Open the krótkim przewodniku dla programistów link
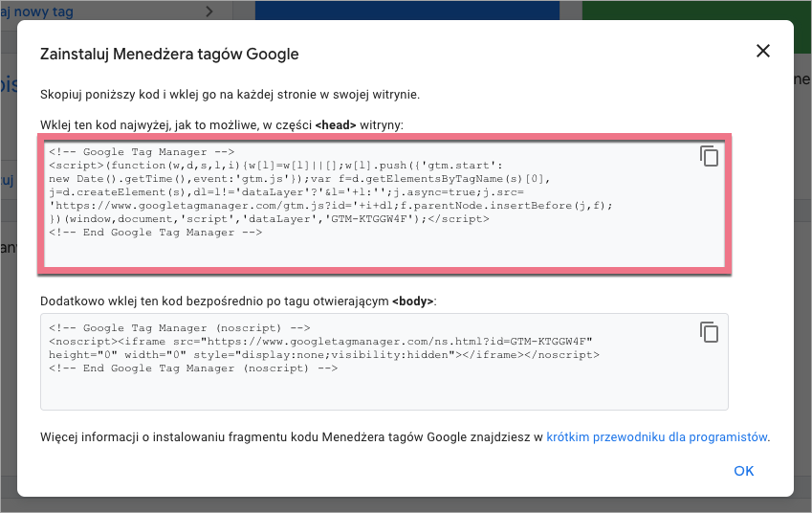812x513 pixels. (657, 436)
